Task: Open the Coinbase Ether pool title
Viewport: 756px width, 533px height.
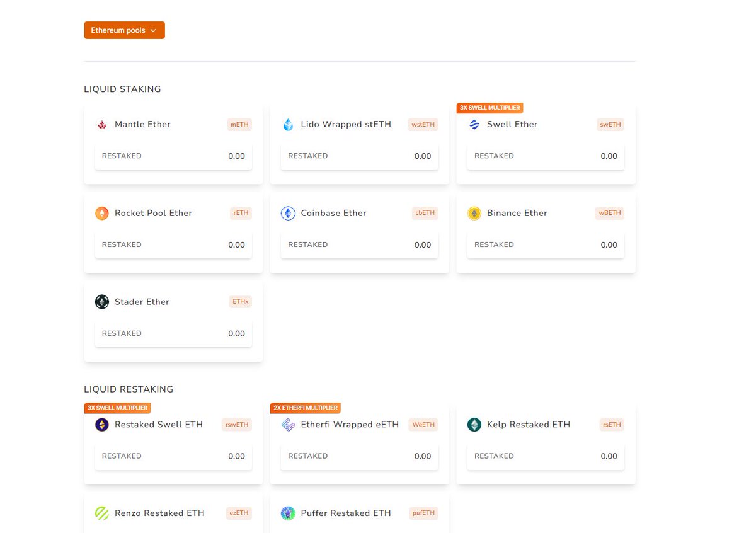Action: (x=333, y=214)
